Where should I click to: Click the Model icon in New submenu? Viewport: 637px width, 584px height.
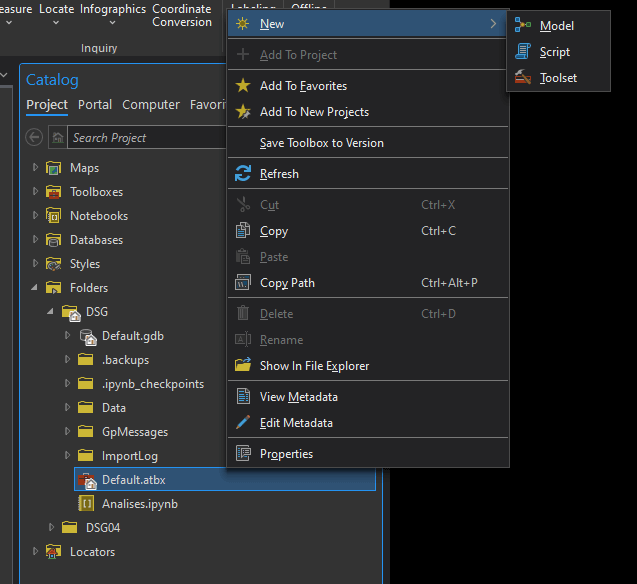pos(523,26)
